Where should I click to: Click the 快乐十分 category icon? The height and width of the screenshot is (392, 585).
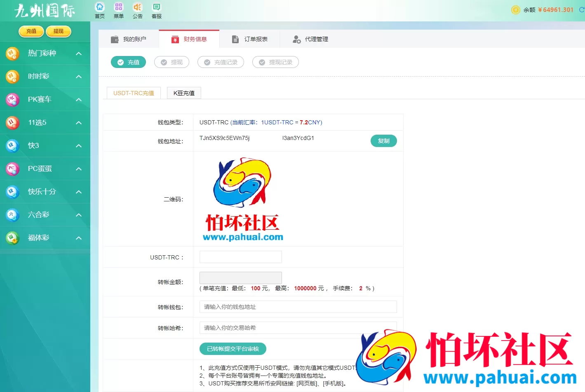12,192
